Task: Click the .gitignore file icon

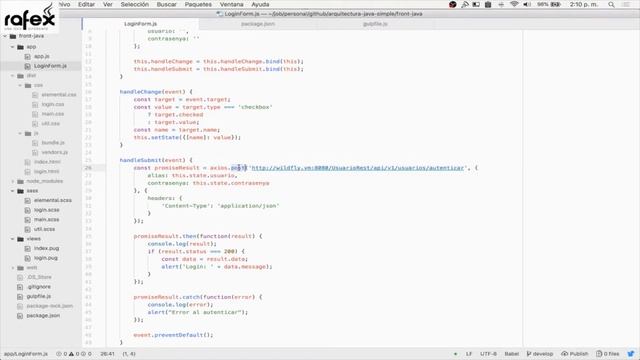Action: click(x=20, y=287)
